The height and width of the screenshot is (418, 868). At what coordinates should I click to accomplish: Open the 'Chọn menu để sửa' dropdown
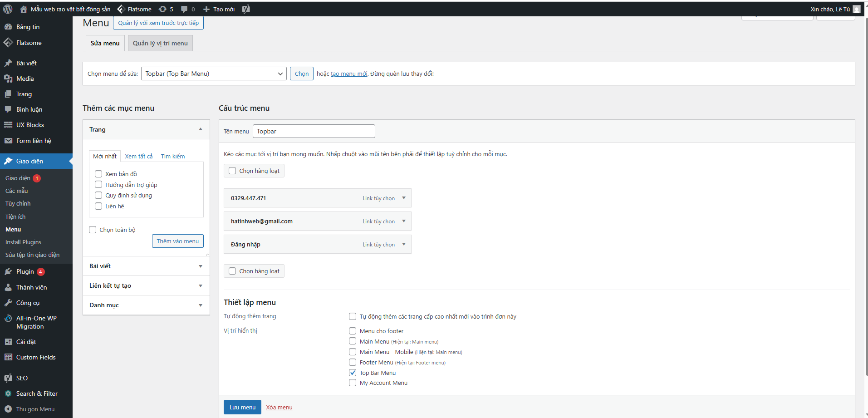click(214, 74)
